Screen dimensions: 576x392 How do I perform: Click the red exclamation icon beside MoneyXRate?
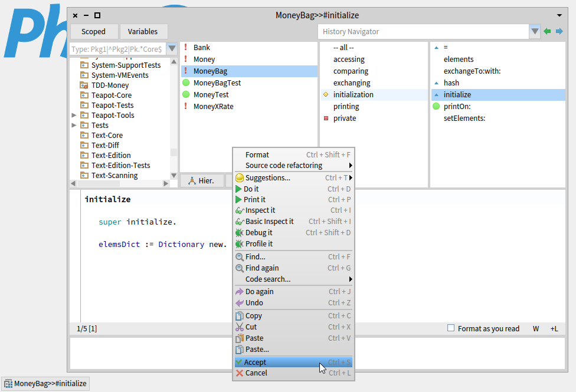[185, 106]
